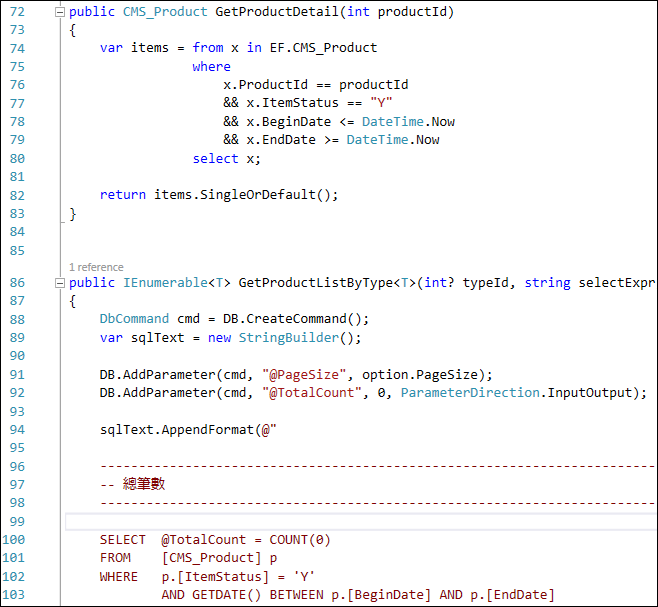Click the 'return' keyword on line 82
The image size is (658, 607).
pos(123,195)
